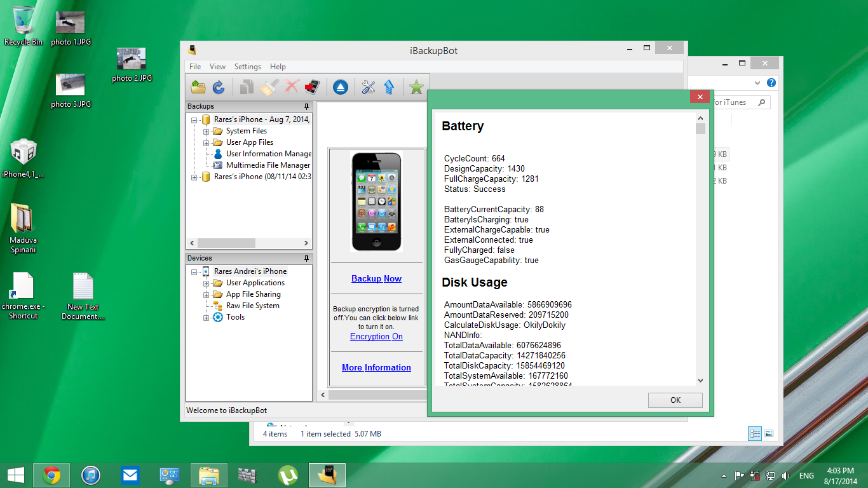Image resolution: width=868 pixels, height=488 pixels.
Task: Select User Information Manager tree item
Action: (262, 154)
